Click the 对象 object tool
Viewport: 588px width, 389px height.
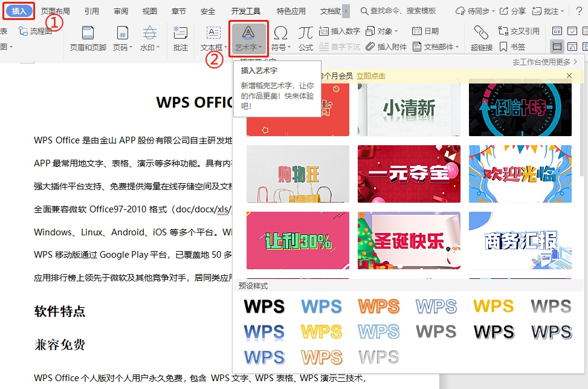[x=381, y=31]
